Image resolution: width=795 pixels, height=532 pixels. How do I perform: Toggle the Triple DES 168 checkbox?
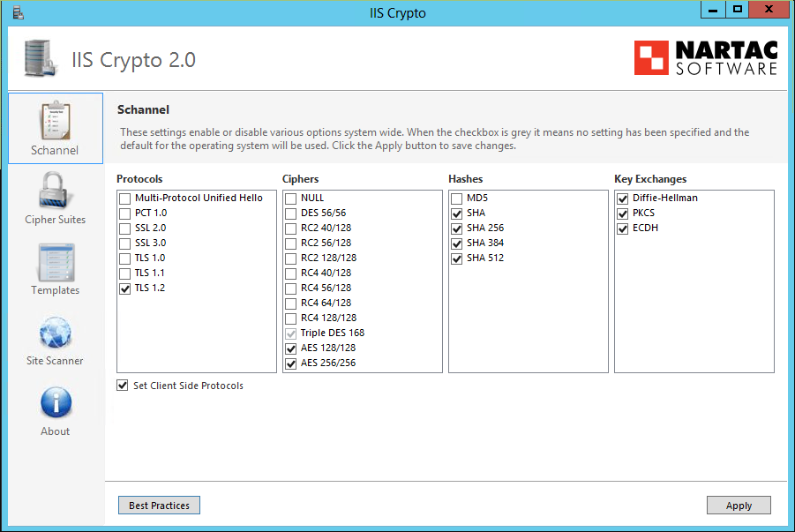tap(290, 333)
